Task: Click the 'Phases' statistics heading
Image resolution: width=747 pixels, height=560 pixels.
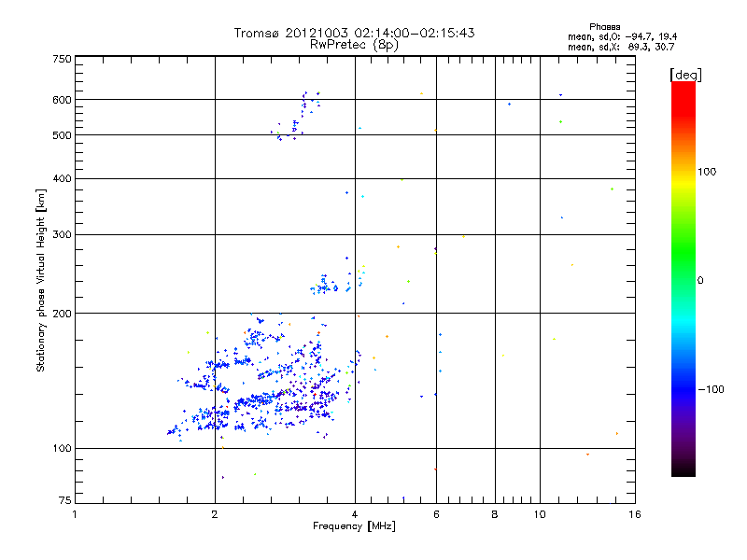Action: point(604,27)
